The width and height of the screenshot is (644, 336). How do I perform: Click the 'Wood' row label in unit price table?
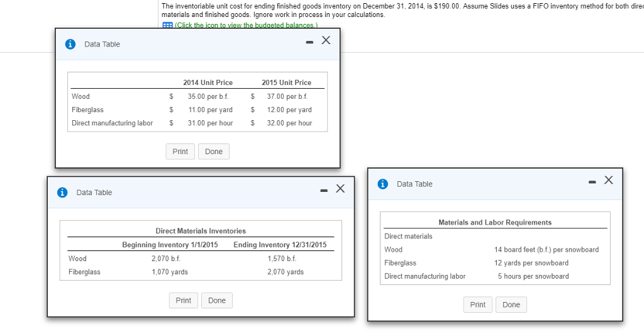(80, 96)
